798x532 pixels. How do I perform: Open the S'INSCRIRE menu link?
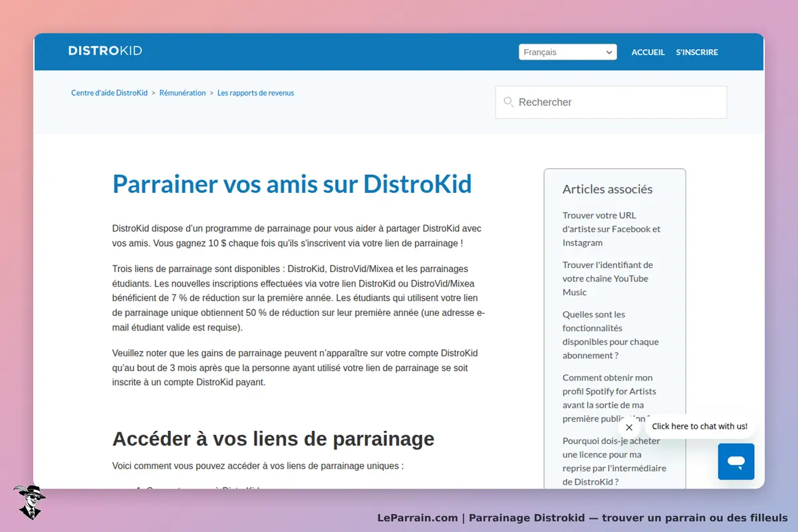pos(697,52)
